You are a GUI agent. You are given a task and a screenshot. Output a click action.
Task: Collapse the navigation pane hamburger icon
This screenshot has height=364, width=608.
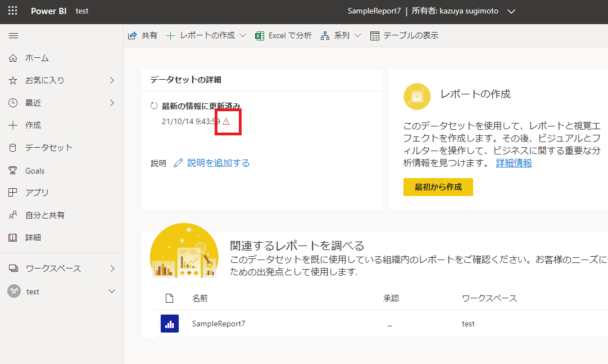13,35
